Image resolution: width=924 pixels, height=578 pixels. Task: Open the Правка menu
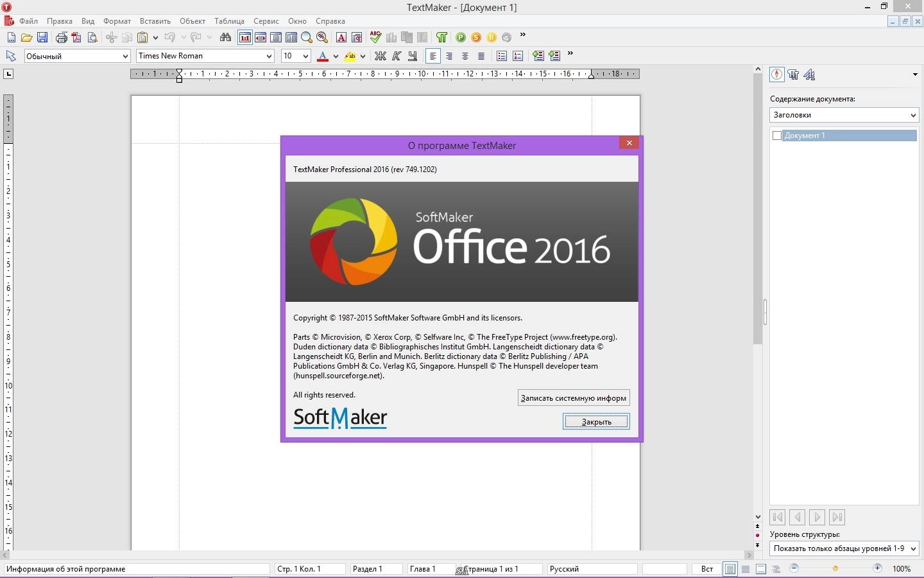(x=60, y=21)
